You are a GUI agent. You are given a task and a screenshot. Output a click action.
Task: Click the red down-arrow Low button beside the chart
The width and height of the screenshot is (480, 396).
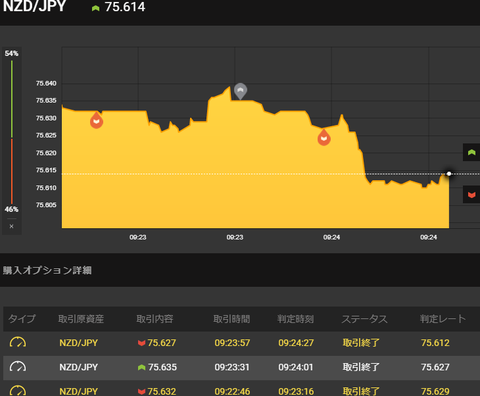pos(471,195)
